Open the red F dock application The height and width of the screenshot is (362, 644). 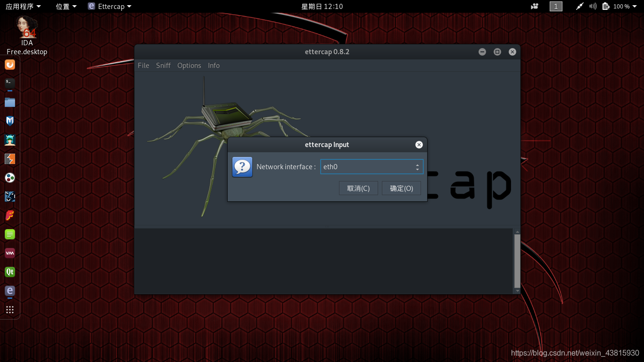click(x=10, y=215)
